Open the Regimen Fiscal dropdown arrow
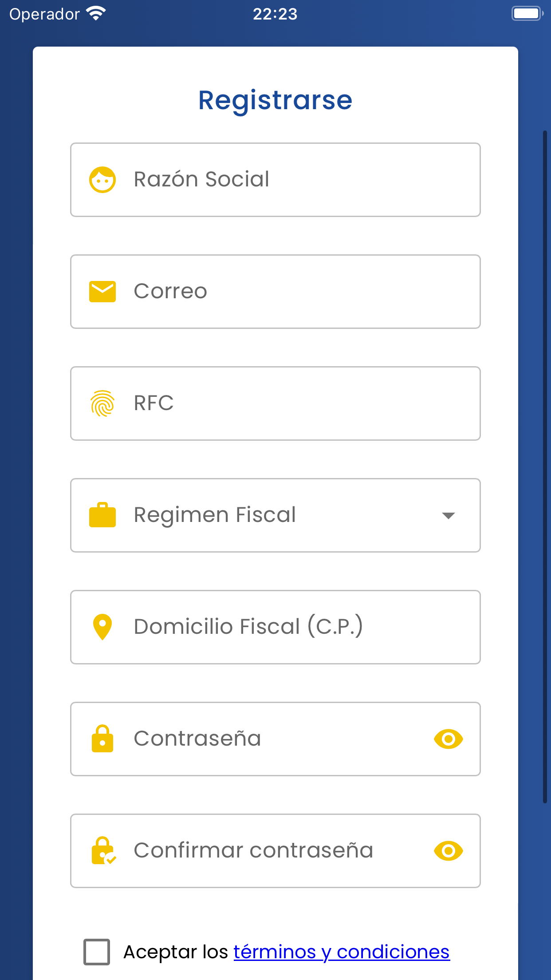The image size is (551, 980). (x=449, y=516)
